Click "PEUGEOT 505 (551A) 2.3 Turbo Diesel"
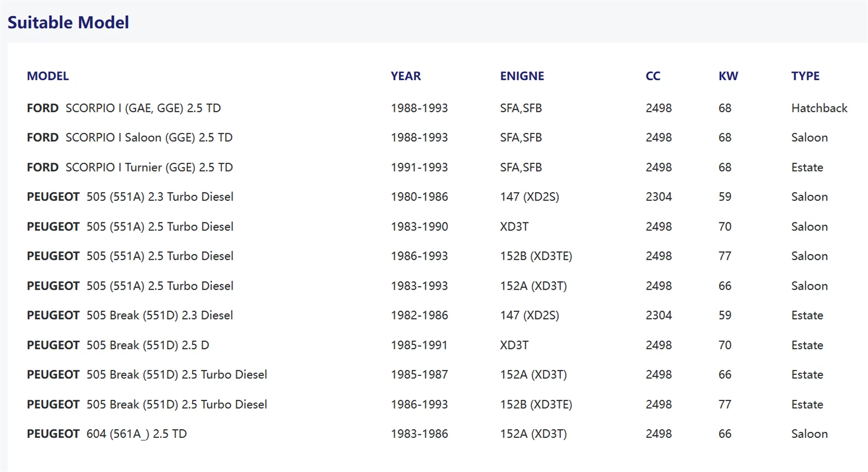Image resolution: width=868 pixels, height=472 pixels. [130, 197]
